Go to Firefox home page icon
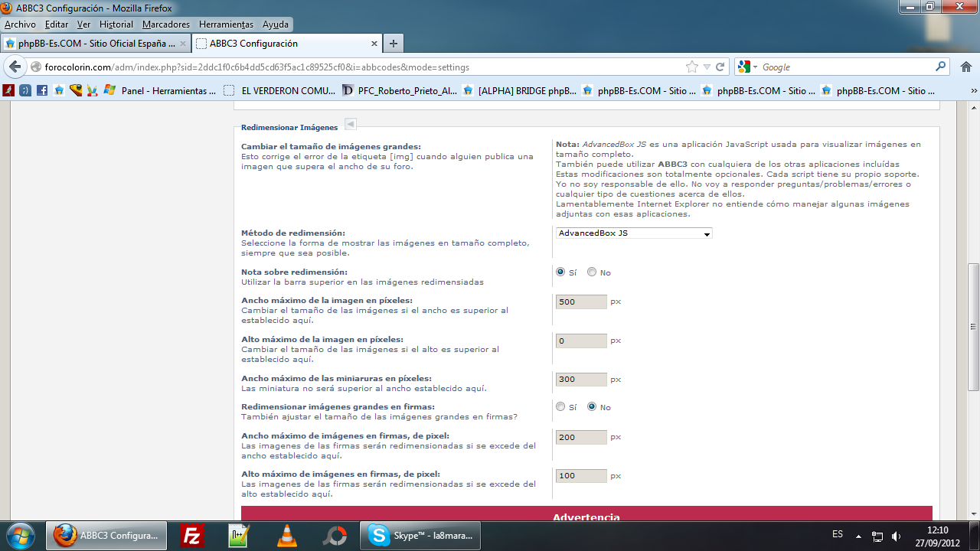 coord(965,67)
